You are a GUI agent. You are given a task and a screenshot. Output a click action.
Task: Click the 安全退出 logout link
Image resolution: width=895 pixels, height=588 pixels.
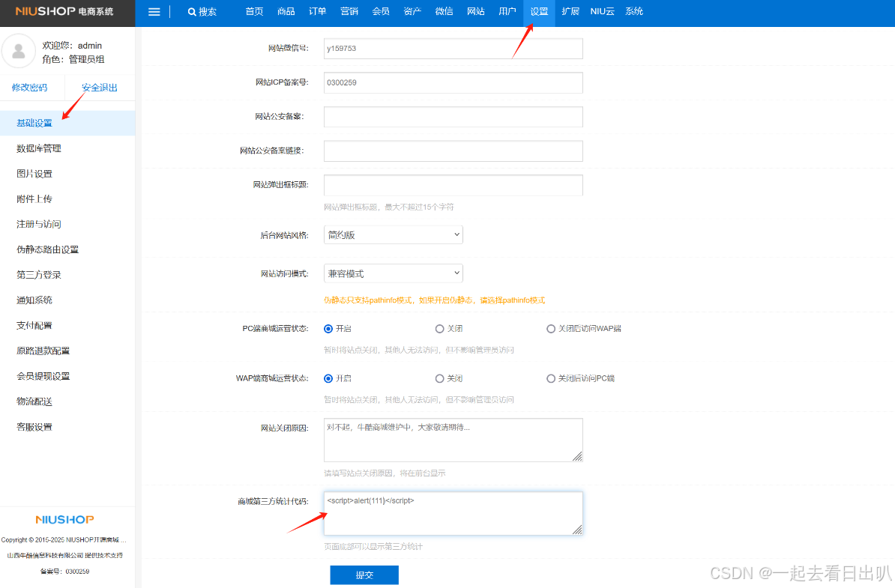click(x=99, y=87)
